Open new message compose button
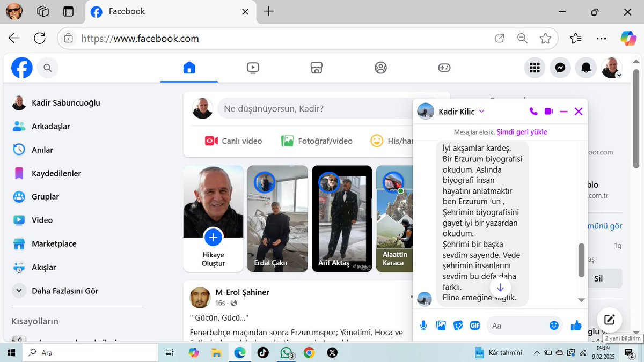Viewport: 644px width, 362px height. (609, 320)
